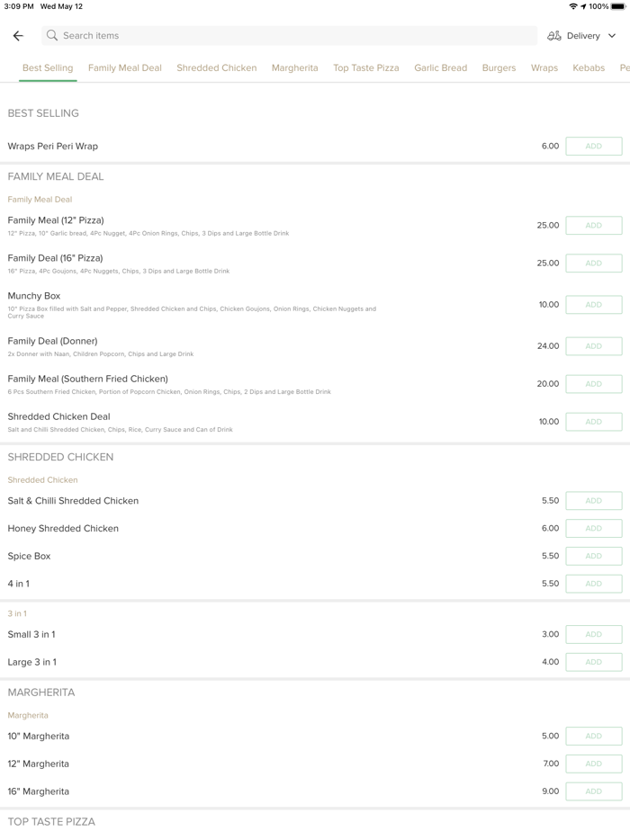The height and width of the screenshot is (840, 630).
Task: Add Honey Shredded Chicken to basket
Action: [593, 529]
